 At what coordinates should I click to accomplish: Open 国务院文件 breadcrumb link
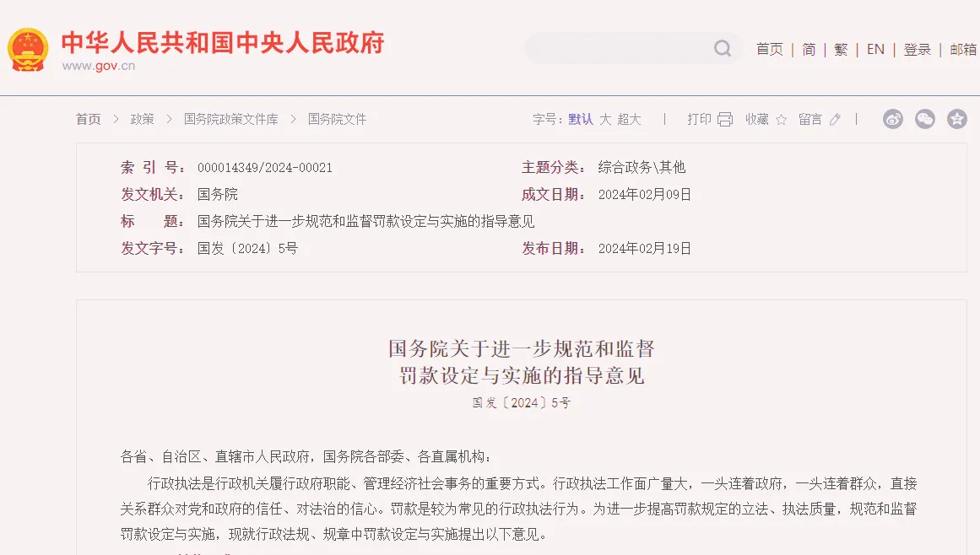pos(337,119)
